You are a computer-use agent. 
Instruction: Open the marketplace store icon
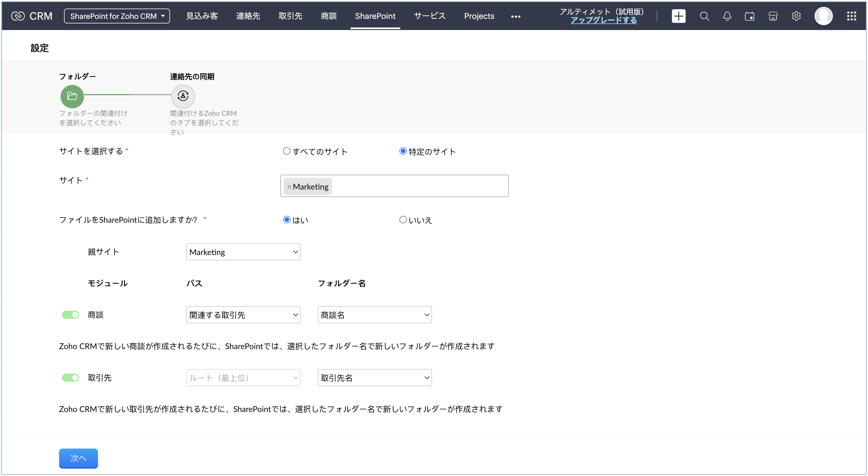[773, 16]
